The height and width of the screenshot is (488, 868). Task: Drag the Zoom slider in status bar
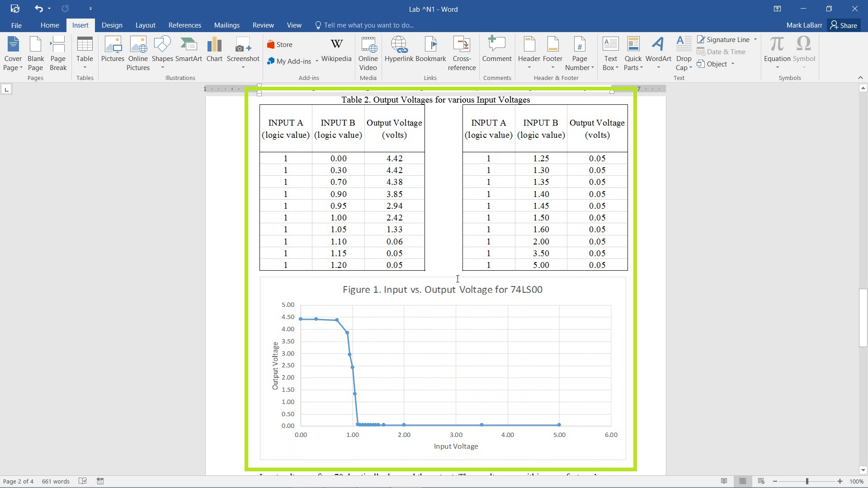point(808,481)
